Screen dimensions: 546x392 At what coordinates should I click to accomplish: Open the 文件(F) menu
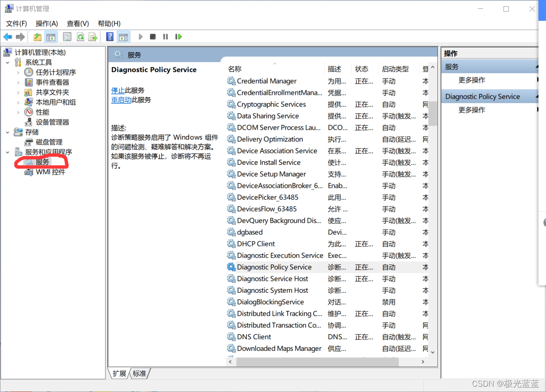point(16,23)
